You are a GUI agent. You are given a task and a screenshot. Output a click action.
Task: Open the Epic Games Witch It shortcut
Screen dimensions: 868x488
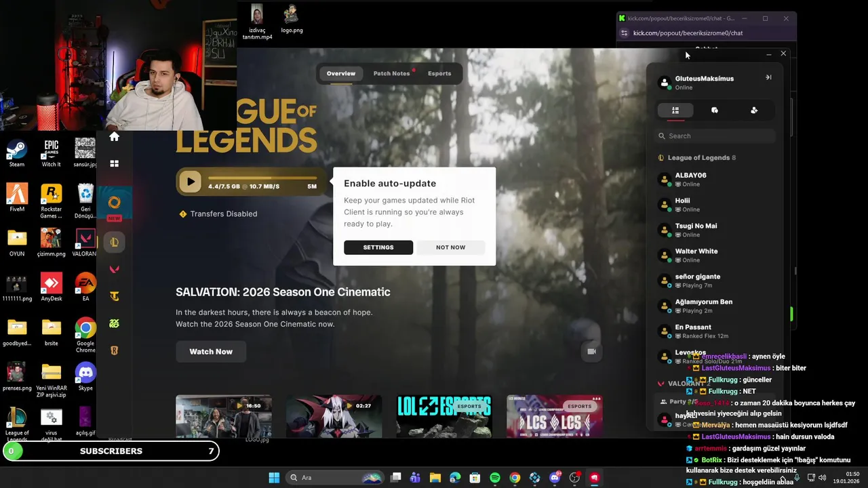51,154
